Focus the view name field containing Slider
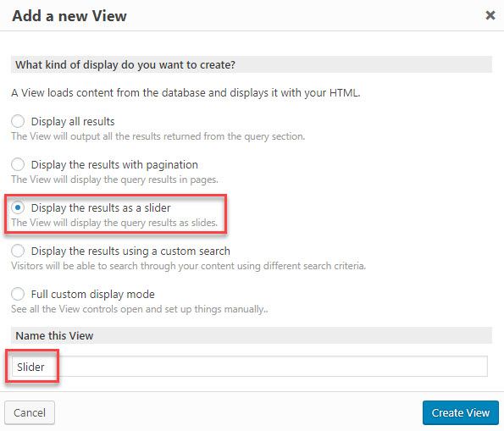This screenshot has height=431, width=504. coord(249,367)
